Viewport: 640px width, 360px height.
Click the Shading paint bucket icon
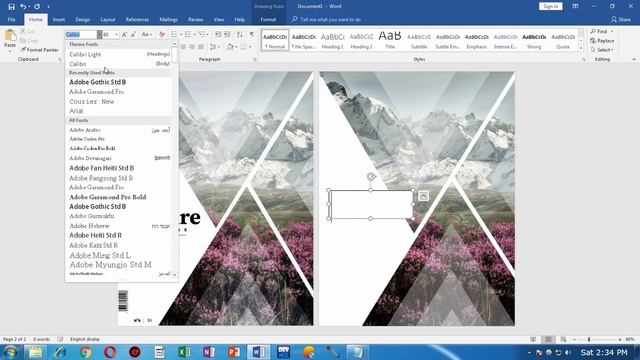click(230, 47)
